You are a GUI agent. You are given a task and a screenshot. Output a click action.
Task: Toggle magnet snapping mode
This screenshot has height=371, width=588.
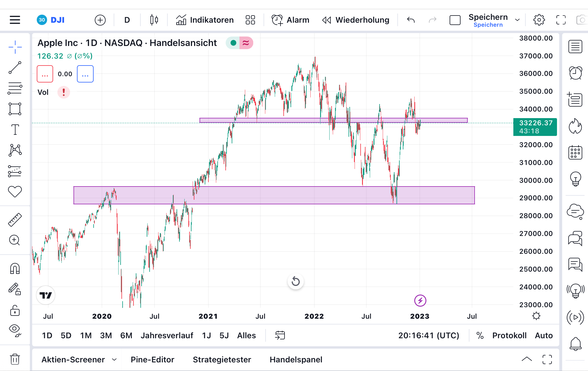click(x=15, y=269)
